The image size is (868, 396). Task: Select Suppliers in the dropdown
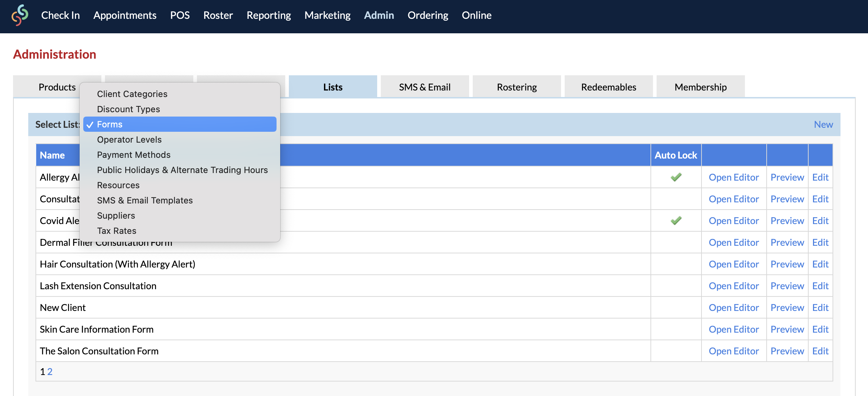click(x=180, y=215)
